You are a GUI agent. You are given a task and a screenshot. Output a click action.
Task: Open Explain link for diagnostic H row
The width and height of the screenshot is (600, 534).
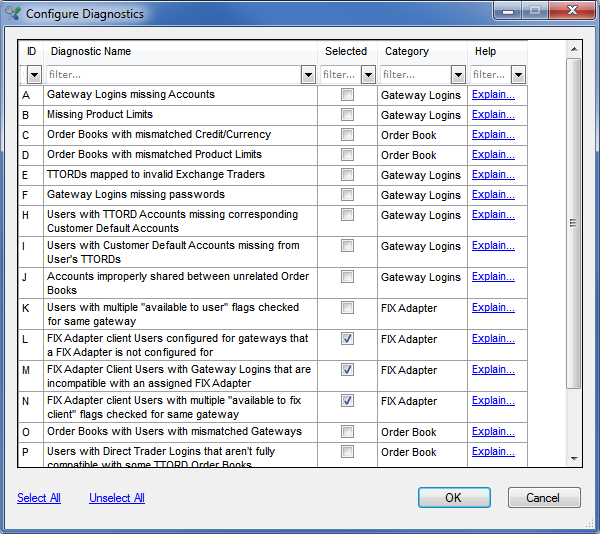tap(493, 215)
